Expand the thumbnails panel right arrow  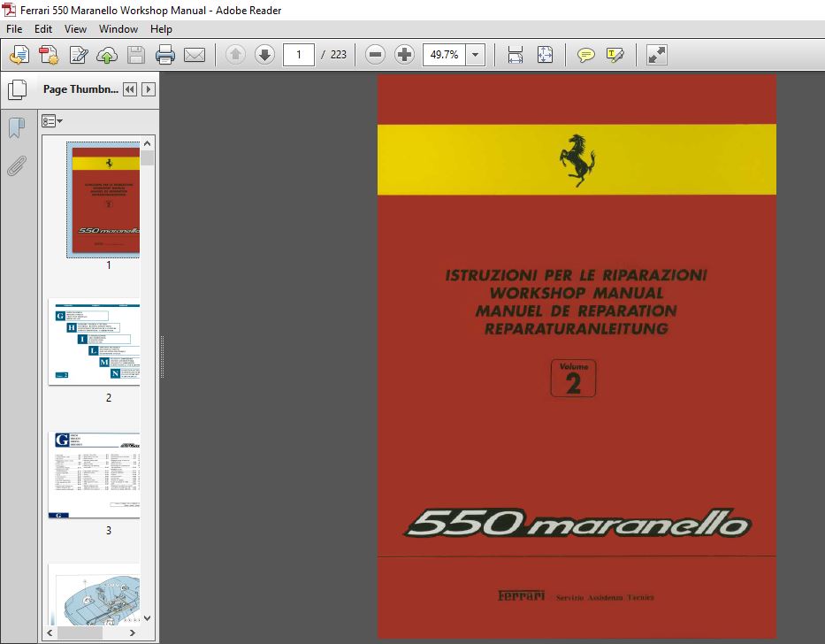(149, 89)
